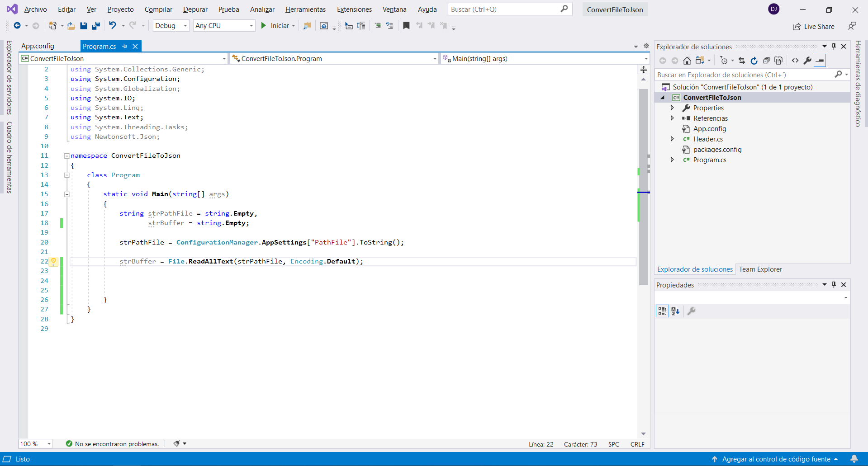Viewport: 868px width, 466px height.
Task: Click the Save All toolbar icon
Action: click(x=95, y=26)
